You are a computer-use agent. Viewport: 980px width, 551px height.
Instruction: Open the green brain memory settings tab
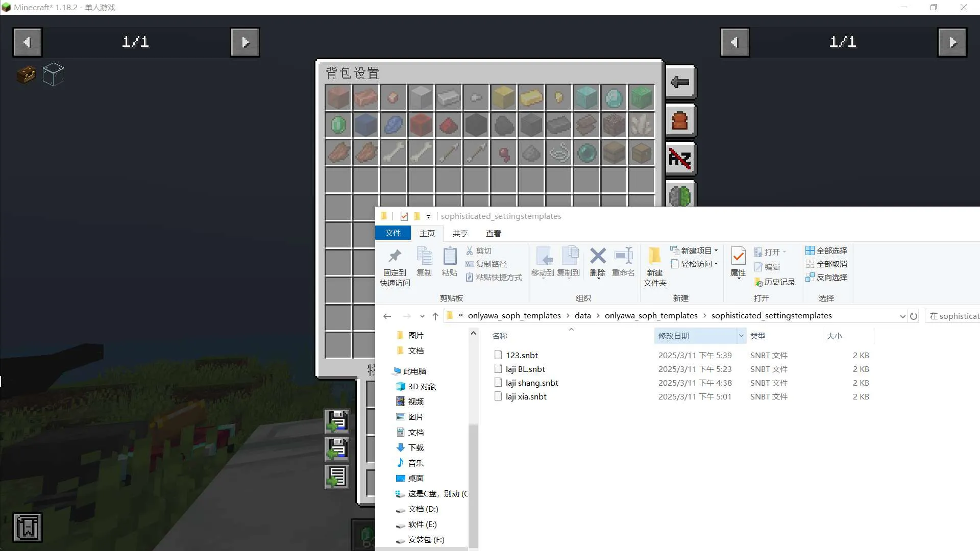(680, 195)
